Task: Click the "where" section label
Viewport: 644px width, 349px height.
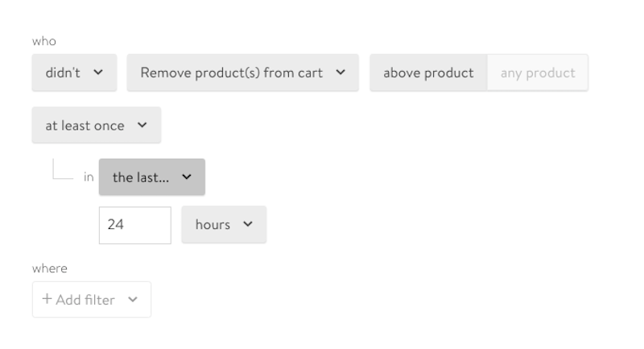Action: click(x=50, y=268)
